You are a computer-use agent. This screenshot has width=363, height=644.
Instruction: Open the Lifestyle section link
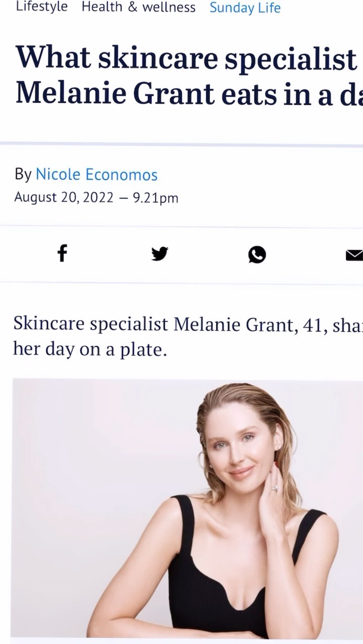click(41, 7)
